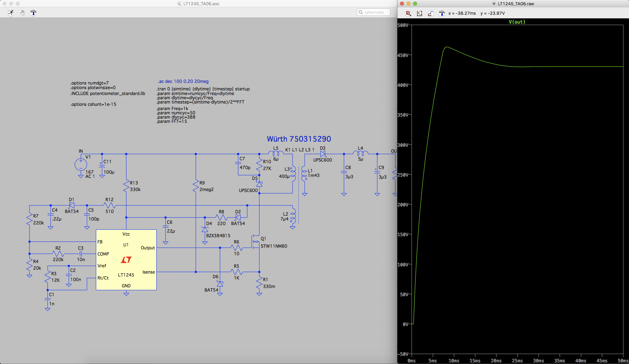The height and width of the screenshot is (364, 629).
Task: Click the '0V' vertical axis label
Action: point(405,324)
